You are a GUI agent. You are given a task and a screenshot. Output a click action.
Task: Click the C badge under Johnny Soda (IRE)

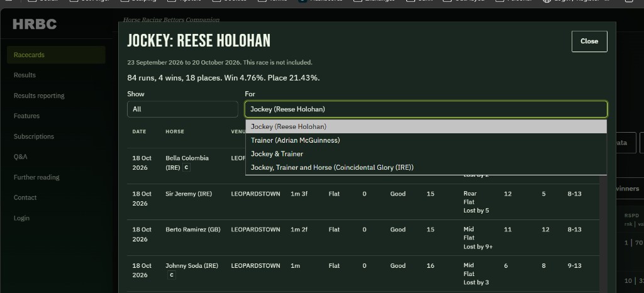(172, 275)
